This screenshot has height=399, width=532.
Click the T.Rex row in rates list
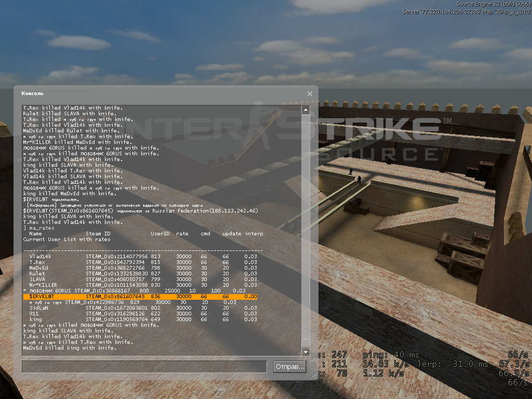pyautogui.click(x=143, y=262)
